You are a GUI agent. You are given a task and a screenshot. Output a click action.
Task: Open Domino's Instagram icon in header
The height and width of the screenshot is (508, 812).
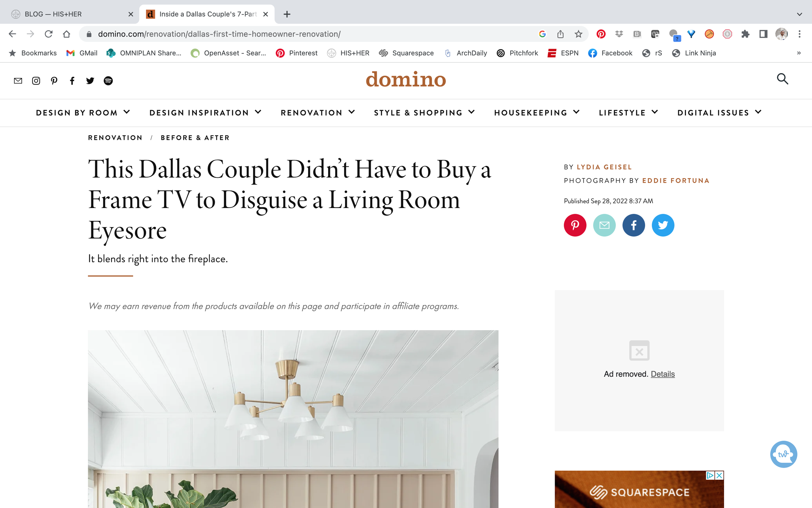pos(36,81)
